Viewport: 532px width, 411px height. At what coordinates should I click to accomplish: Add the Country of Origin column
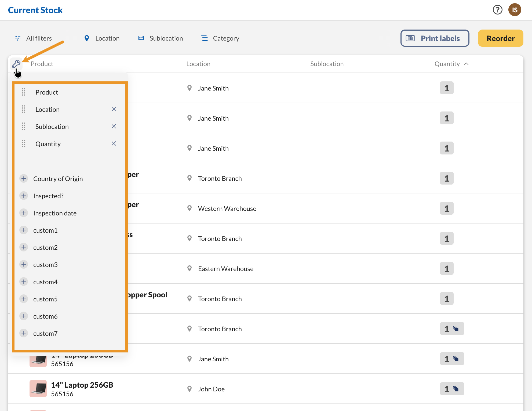point(24,179)
